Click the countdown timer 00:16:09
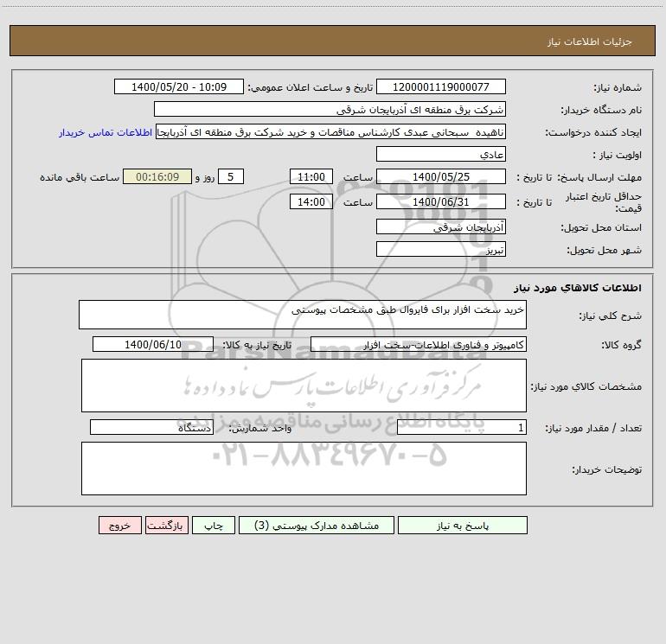 click(x=157, y=176)
